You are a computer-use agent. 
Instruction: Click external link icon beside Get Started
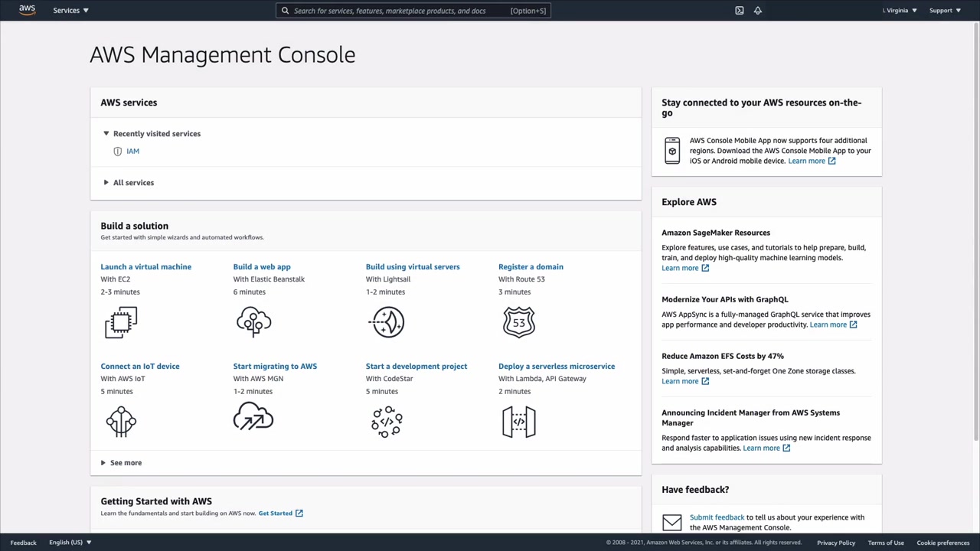tap(299, 514)
